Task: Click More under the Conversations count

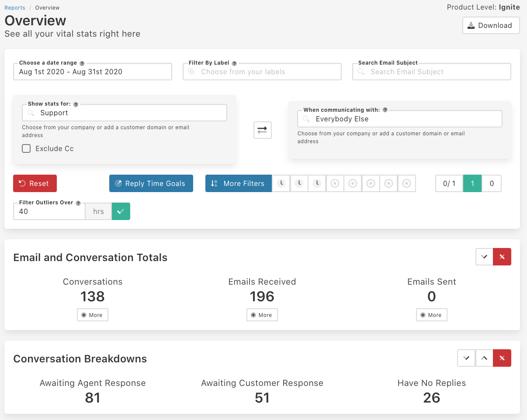Action: [x=92, y=314]
